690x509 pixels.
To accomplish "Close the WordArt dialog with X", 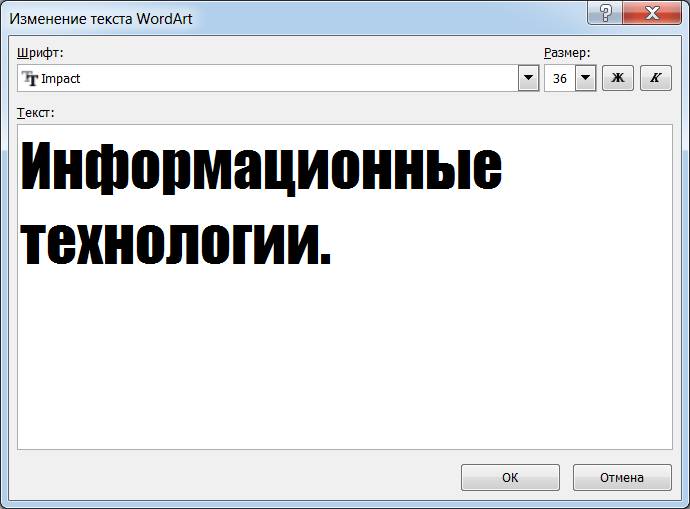I will [652, 12].
